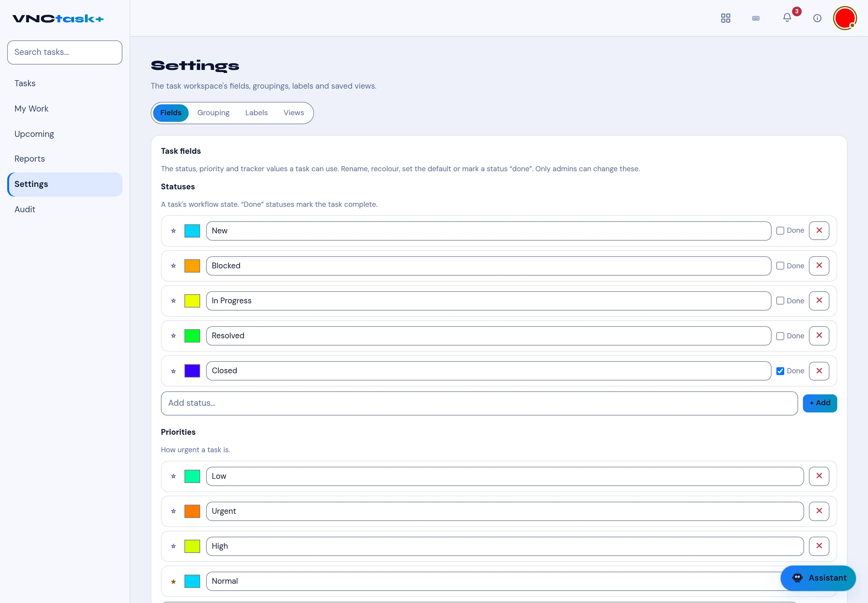Set Resolved status as default star

[x=173, y=336]
